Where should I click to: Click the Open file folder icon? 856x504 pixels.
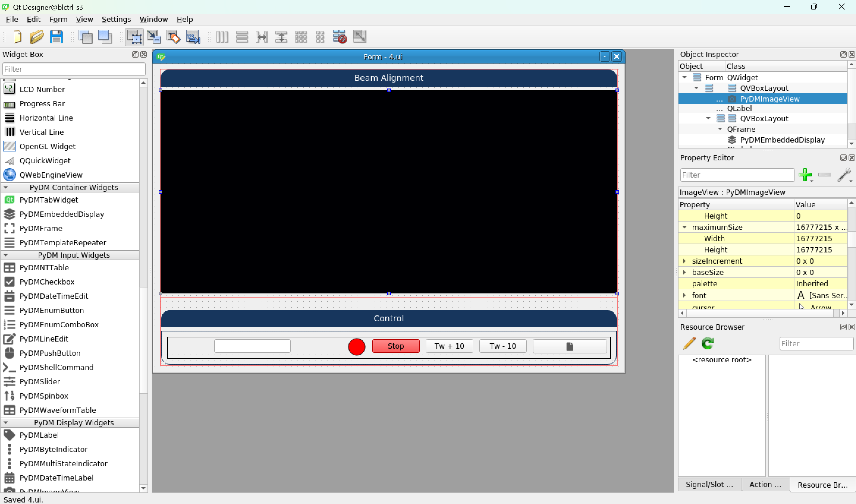click(x=36, y=37)
